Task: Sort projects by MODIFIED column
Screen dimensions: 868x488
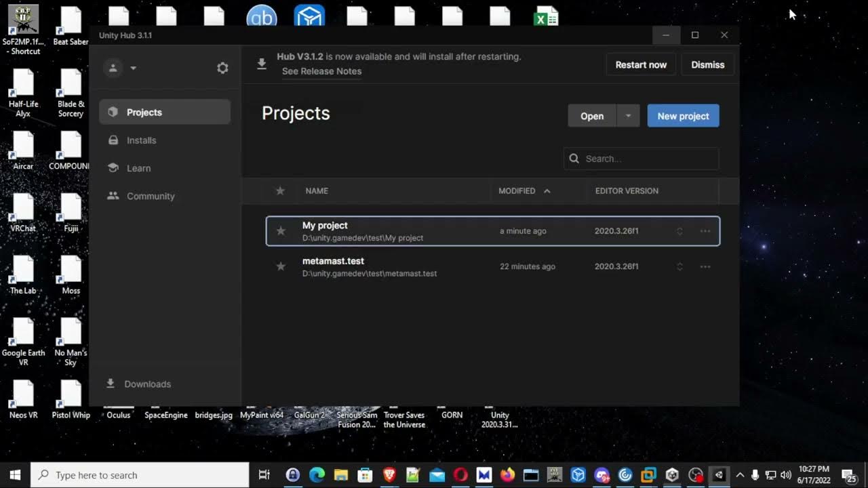Action: [x=524, y=191]
